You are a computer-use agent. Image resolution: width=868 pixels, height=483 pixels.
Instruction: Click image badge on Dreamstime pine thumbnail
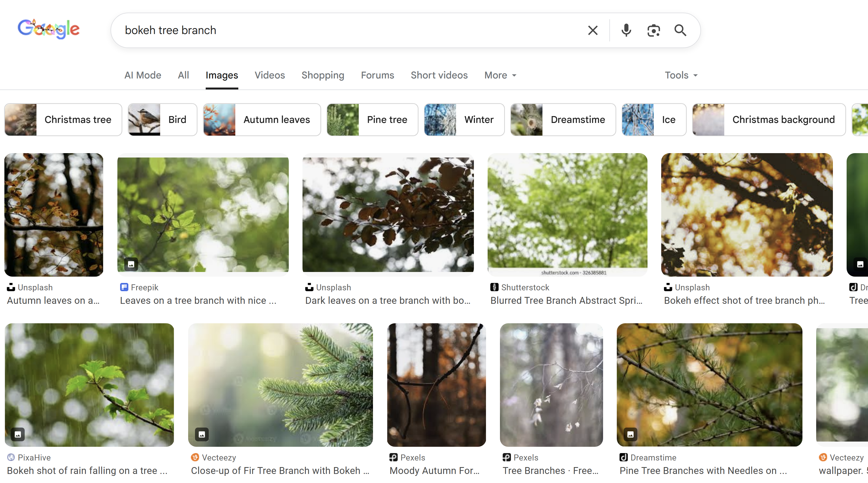[x=630, y=434]
